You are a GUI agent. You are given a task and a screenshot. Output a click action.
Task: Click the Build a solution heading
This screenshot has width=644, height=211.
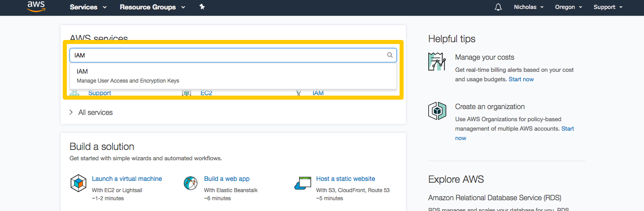click(x=102, y=147)
